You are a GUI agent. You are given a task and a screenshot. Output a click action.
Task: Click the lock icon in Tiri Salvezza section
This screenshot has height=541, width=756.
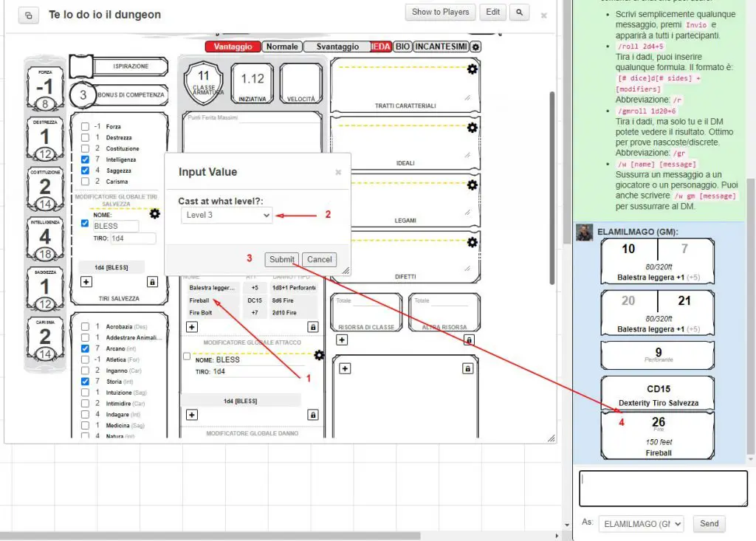[x=152, y=282]
